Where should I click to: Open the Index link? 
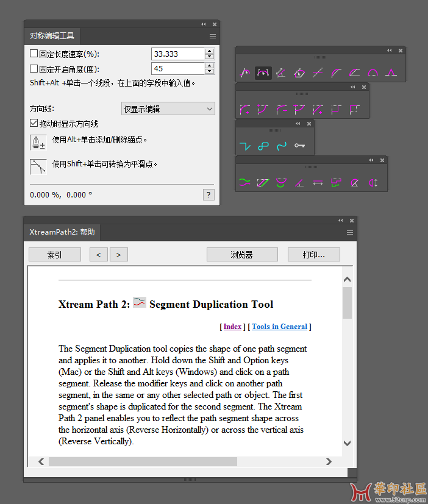232,327
